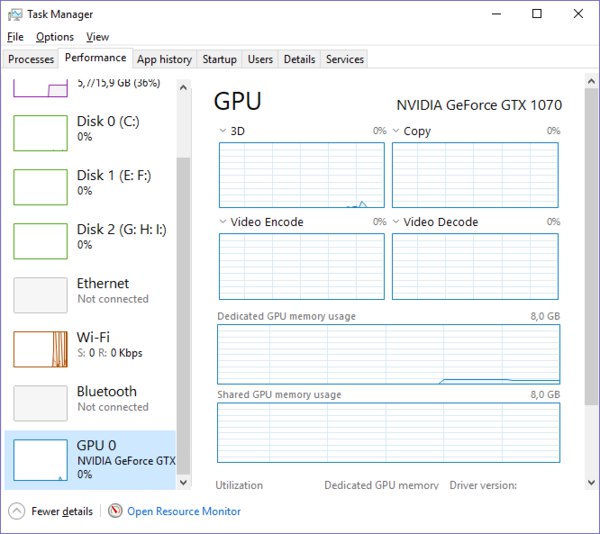Click the main pane scrollbar down arrow
Screen dimensions: 600x534
click(591, 482)
